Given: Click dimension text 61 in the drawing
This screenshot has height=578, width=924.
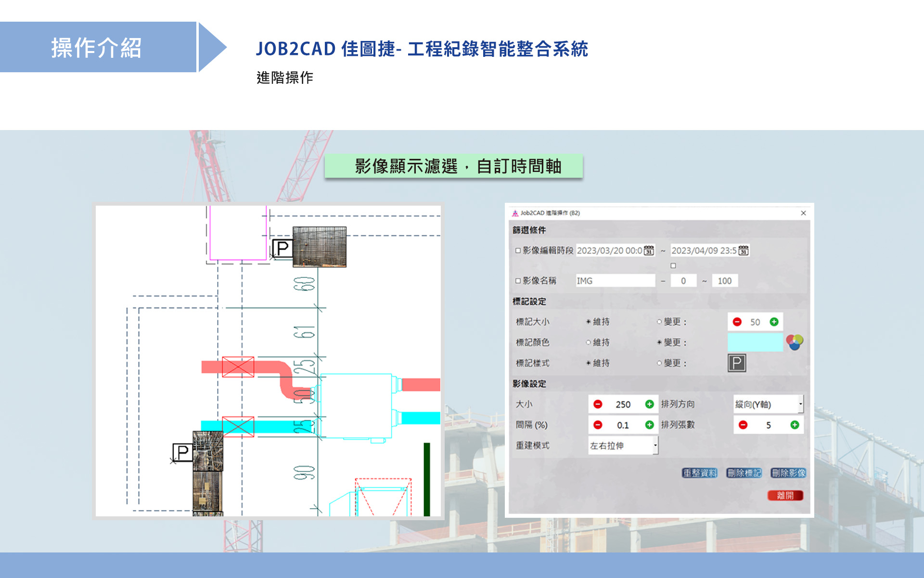Looking at the screenshot, I should click(305, 332).
